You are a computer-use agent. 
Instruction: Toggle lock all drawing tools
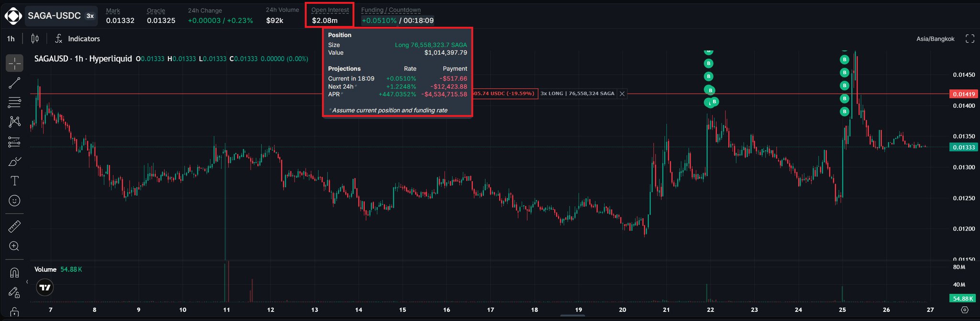pyautogui.click(x=14, y=311)
